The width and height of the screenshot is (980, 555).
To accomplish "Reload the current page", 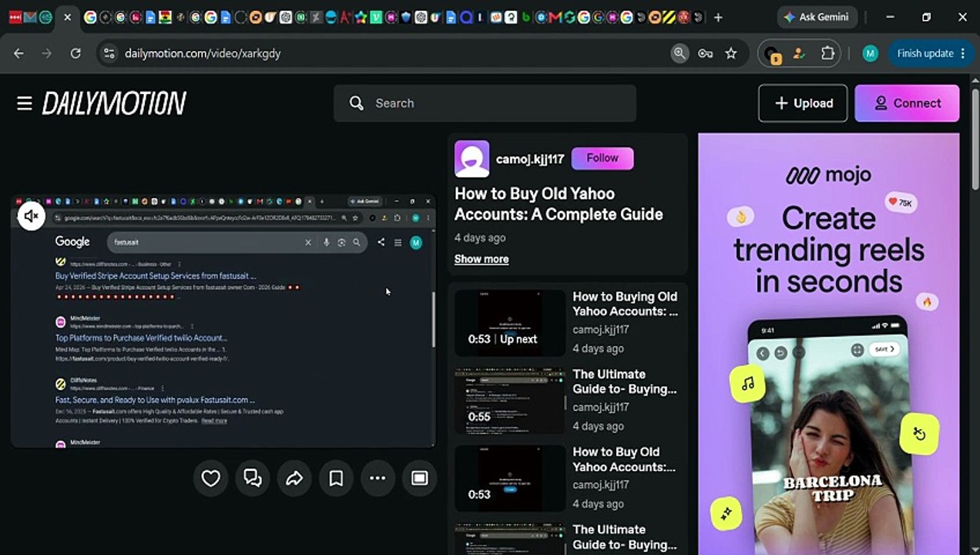I will click(x=76, y=53).
